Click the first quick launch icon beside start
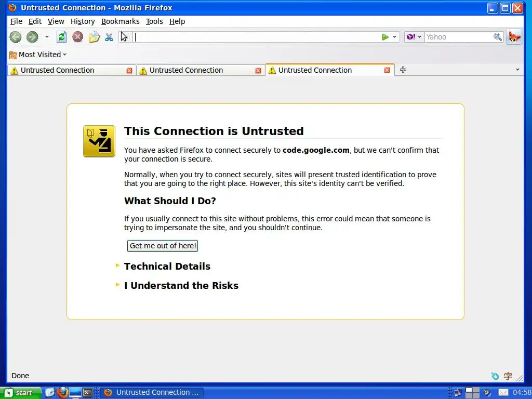The height and width of the screenshot is (399, 532). [49, 393]
